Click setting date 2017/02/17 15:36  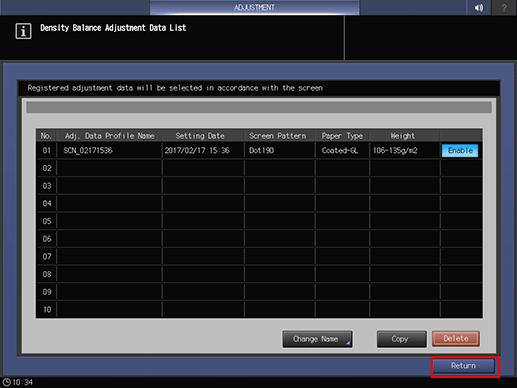pyautogui.click(x=197, y=150)
